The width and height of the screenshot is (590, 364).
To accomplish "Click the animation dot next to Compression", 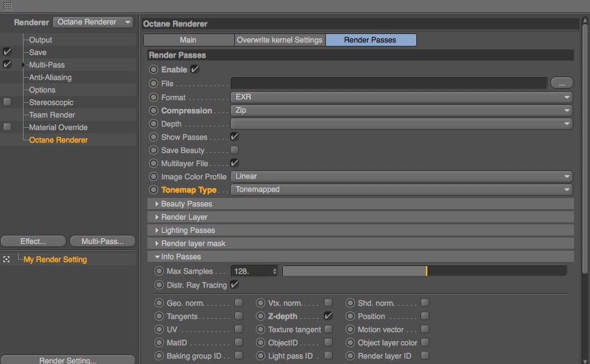I will (154, 110).
